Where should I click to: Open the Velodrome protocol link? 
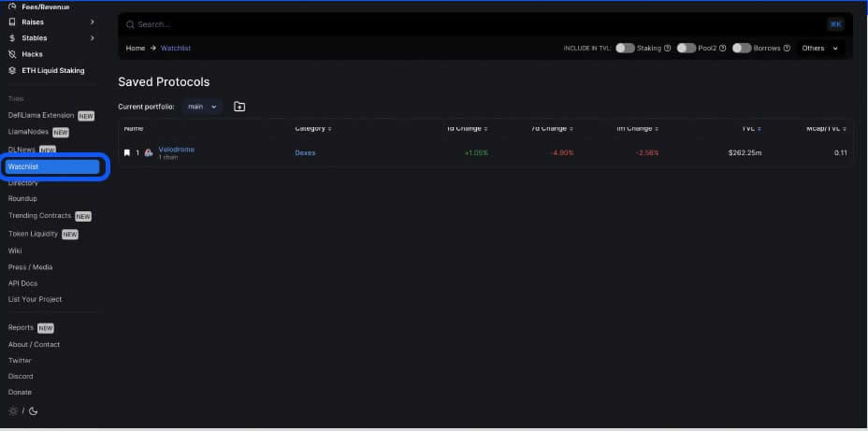[176, 150]
